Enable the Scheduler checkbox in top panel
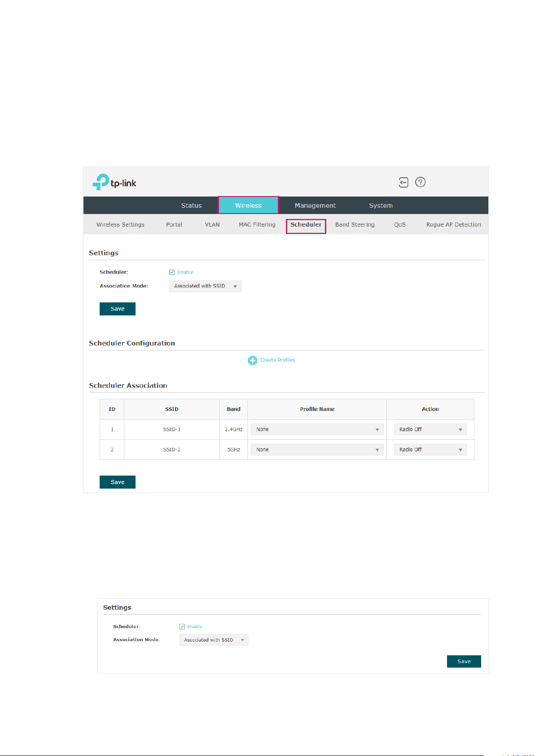535x756 pixels. pyautogui.click(x=171, y=272)
